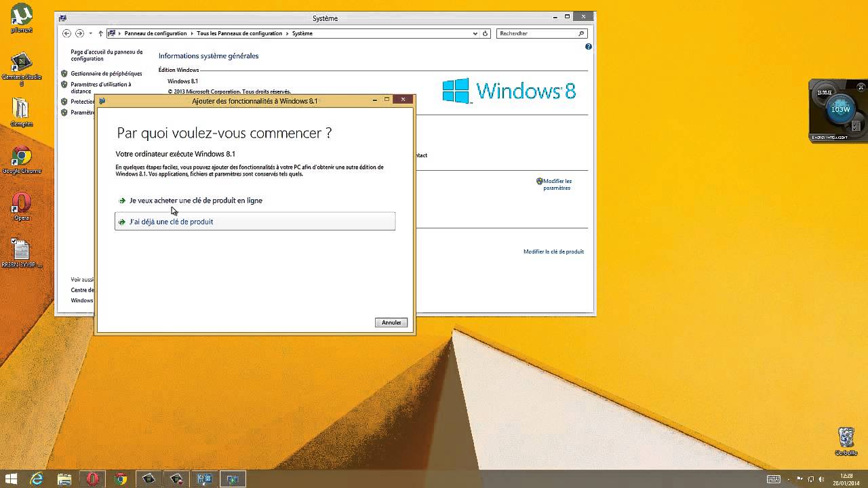Close the energy gadget via its X

[x=862, y=87]
